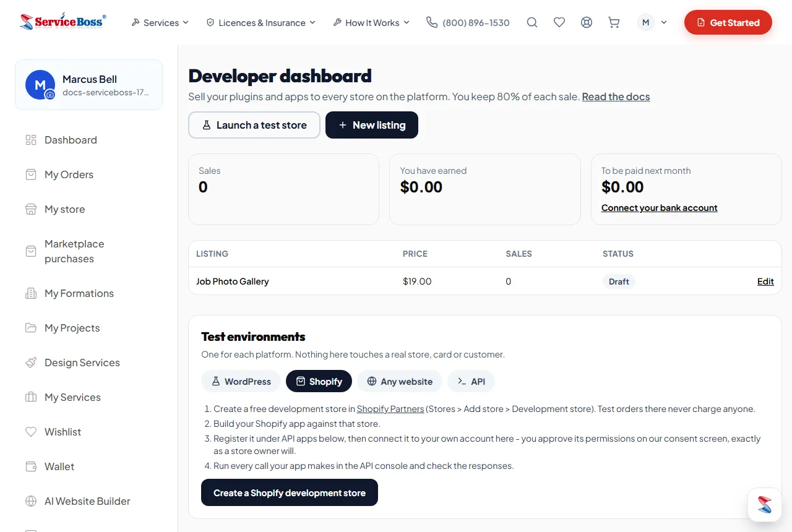Click the Marcus Bell profile card
This screenshot has width=792, height=532.
click(x=88, y=85)
